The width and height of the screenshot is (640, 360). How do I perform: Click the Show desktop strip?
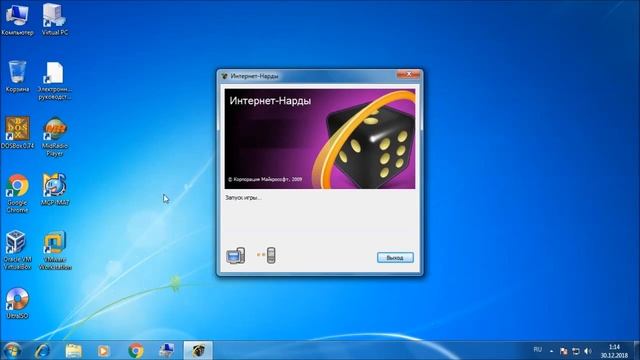pyautogui.click(x=637, y=351)
